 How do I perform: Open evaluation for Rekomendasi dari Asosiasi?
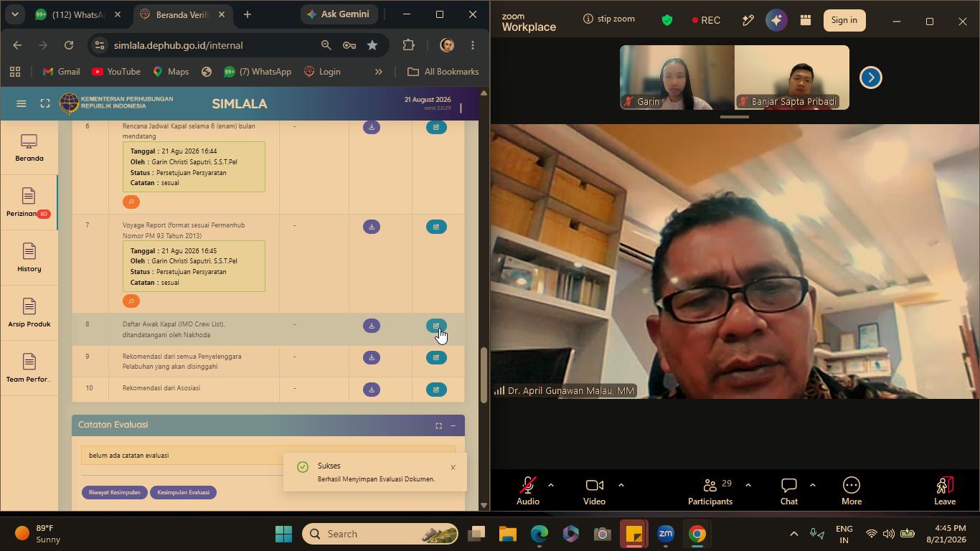(x=436, y=390)
